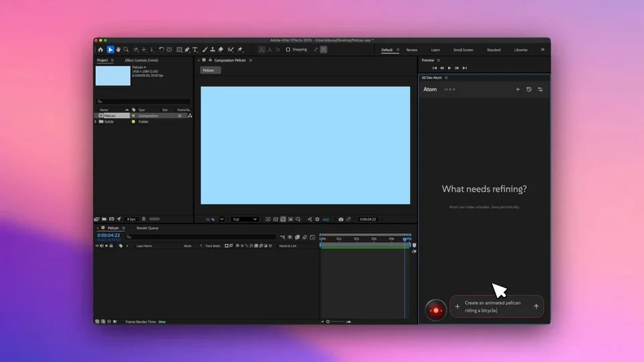Screen dimensions: 644x362
Task: Select the Pen tool
Action: 187,50
